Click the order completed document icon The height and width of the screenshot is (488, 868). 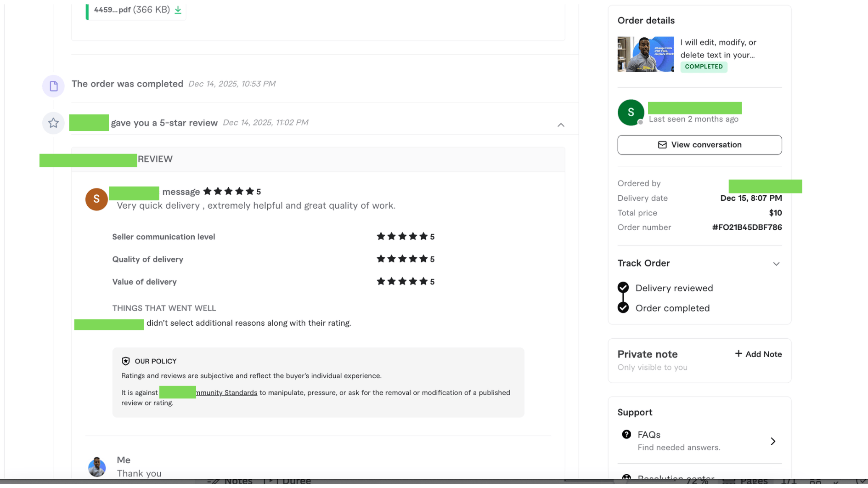coord(53,86)
